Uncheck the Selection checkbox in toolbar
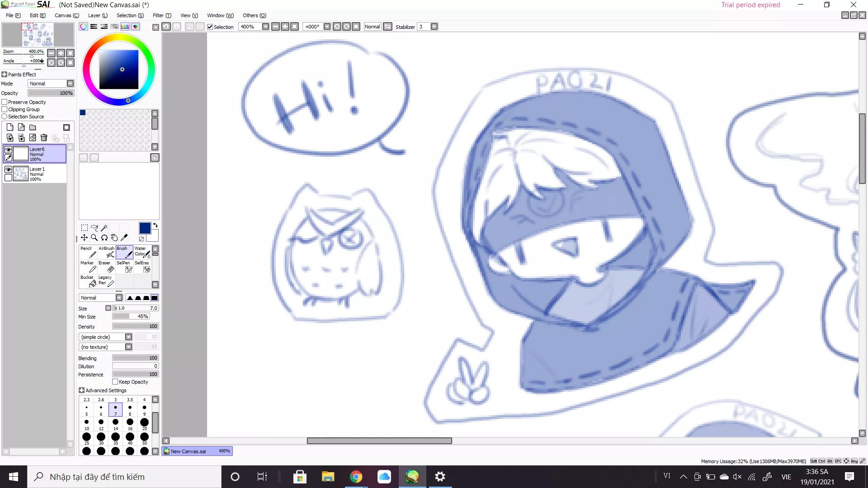The height and width of the screenshot is (488, 868). (210, 27)
